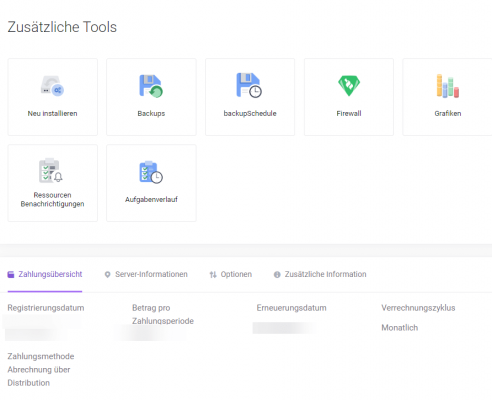Click the backupSchedule tile label

click(x=250, y=113)
